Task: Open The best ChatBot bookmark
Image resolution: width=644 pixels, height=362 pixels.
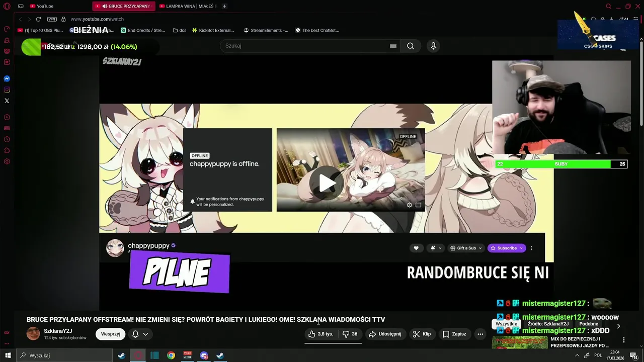Action: coord(317,30)
